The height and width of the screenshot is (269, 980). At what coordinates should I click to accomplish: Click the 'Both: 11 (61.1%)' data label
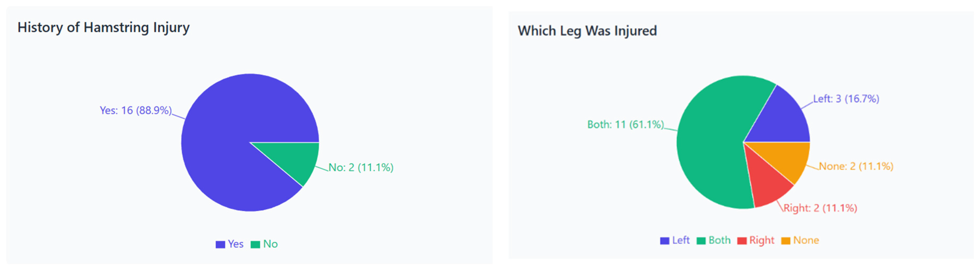click(625, 125)
